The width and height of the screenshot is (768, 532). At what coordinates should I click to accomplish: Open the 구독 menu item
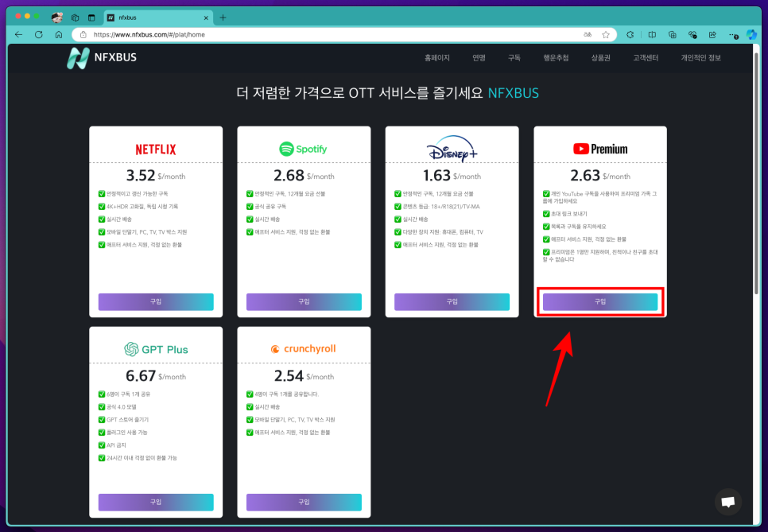[x=514, y=58]
